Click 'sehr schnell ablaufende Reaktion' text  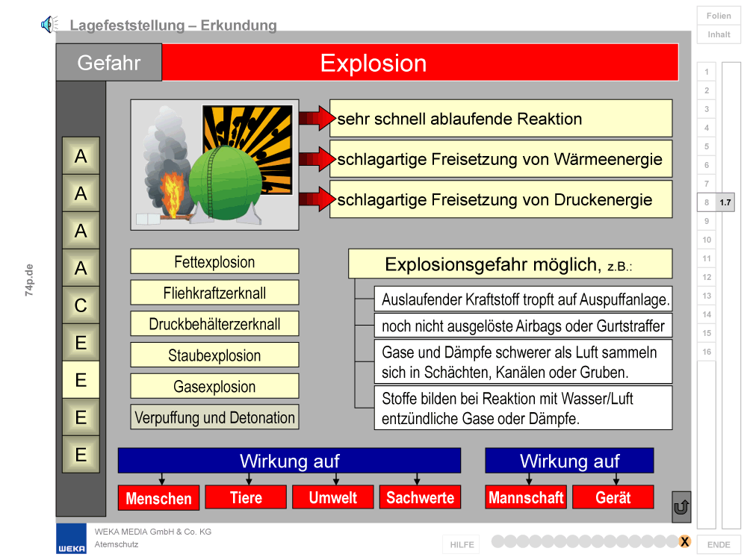(x=459, y=119)
